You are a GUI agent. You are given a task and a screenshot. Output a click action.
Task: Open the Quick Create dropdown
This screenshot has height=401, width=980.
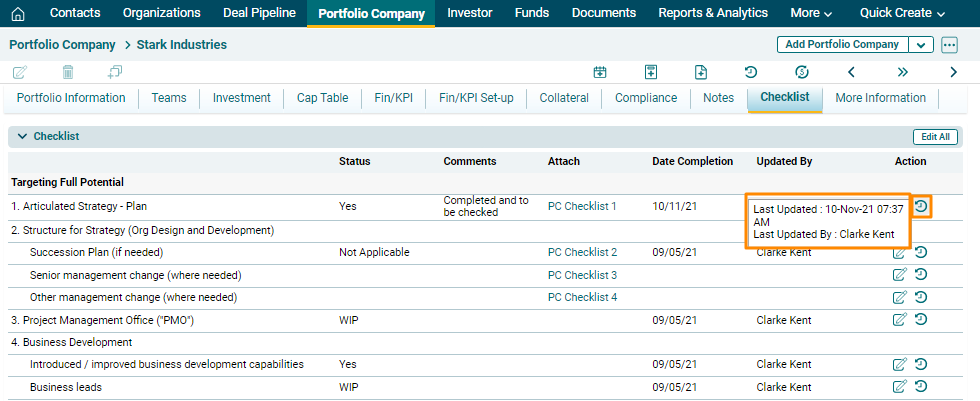(x=902, y=13)
